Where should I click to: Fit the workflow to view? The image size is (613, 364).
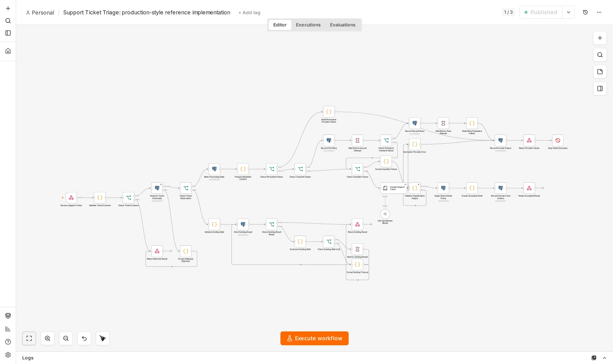pyautogui.click(x=29, y=338)
